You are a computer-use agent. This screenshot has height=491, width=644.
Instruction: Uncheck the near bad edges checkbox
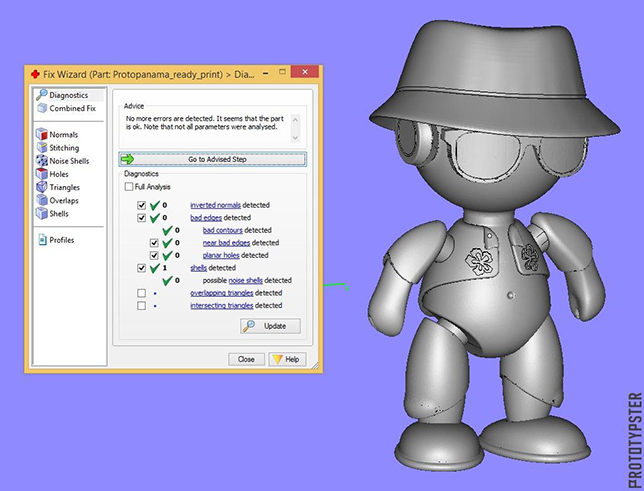pyautogui.click(x=154, y=243)
